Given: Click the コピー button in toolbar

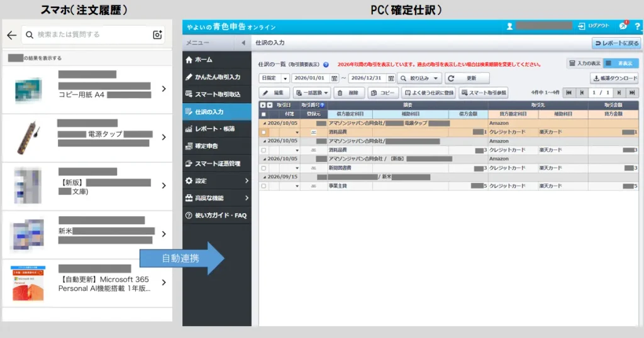Looking at the screenshot, I should click(x=383, y=93).
